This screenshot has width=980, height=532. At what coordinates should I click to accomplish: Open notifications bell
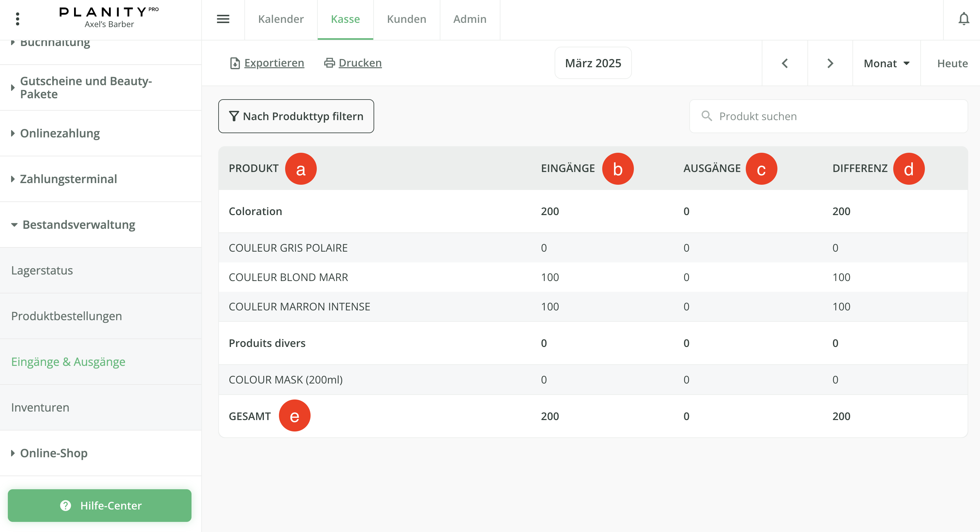(x=963, y=19)
